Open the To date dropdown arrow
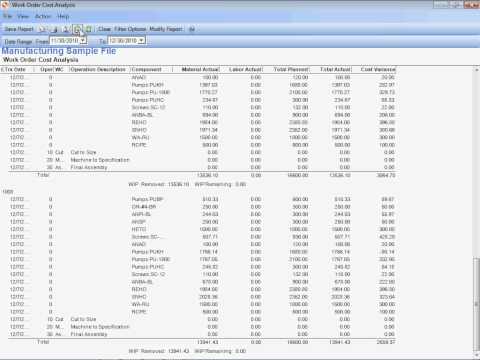Image resolution: width=480 pixels, height=360 pixels. click(141, 40)
